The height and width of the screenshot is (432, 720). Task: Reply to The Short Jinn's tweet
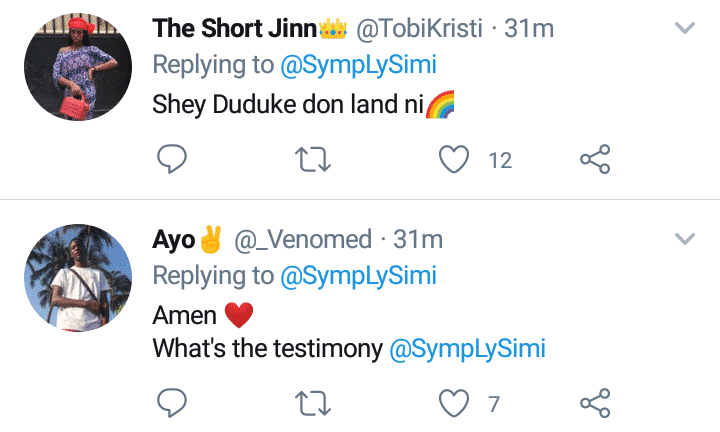pos(173,159)
